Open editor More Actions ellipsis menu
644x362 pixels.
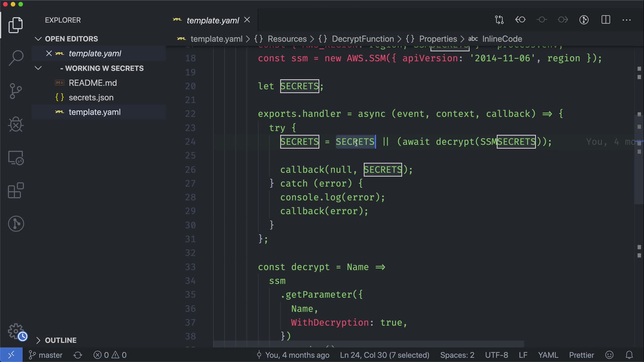click(627, 20)
